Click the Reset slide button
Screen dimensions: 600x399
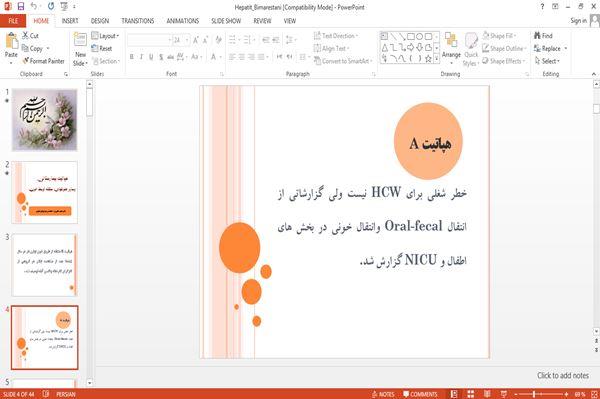click(x=102, y=49)
